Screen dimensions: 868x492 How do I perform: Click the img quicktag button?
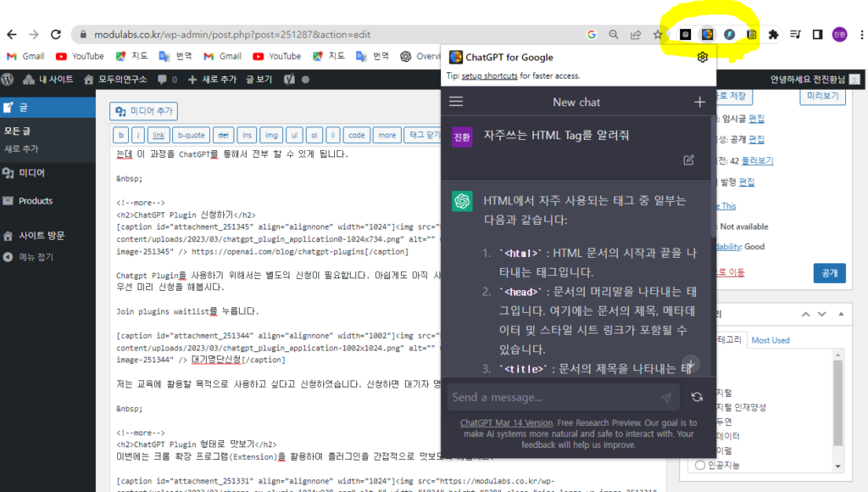coord(271,135)
